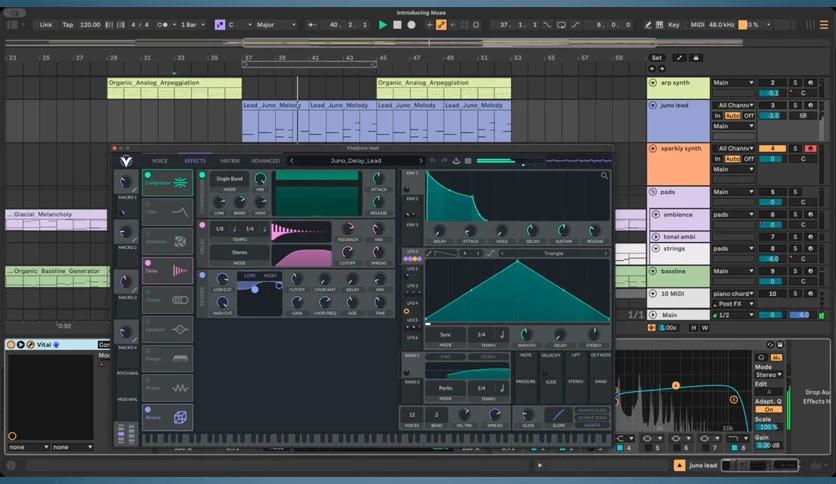
Task: Solo the arp synth track
Action: click(x=795, y=83)
